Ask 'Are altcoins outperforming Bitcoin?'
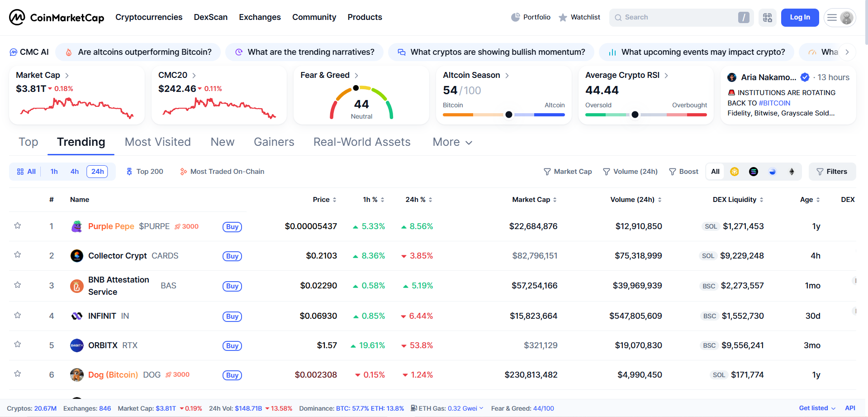The width and height of the screenshot is (868, 417). (138, 52)
